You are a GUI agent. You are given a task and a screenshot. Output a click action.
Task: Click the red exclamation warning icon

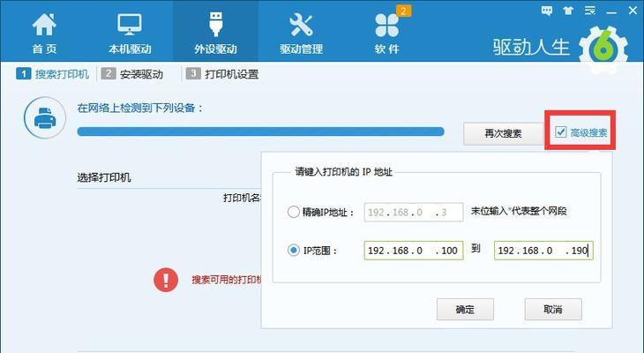coord(166,280)
